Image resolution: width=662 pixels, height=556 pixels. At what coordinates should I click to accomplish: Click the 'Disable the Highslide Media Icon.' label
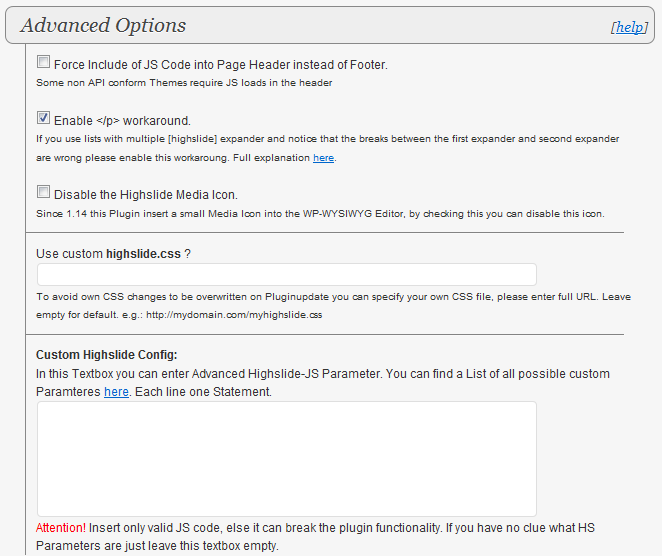coord(146,194)
